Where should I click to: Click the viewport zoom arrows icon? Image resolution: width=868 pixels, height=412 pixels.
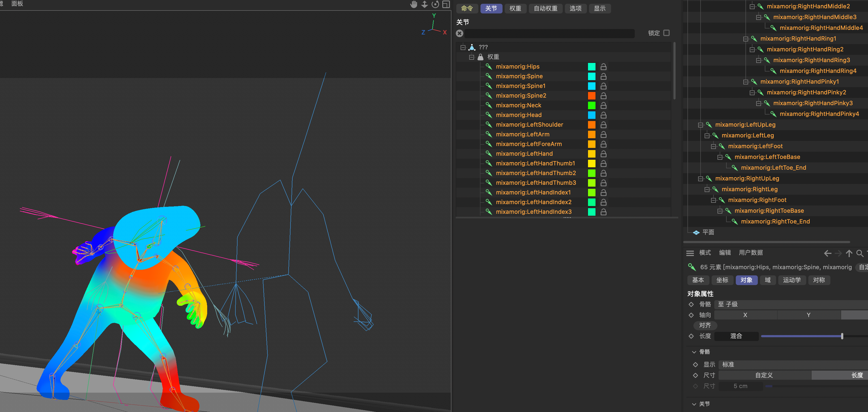click(x=425, y=4)
